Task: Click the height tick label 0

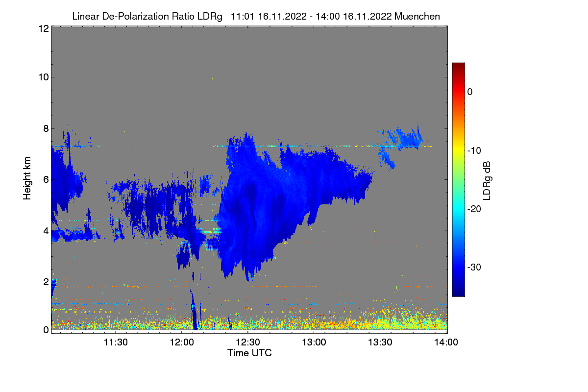Action: (45, 330)
